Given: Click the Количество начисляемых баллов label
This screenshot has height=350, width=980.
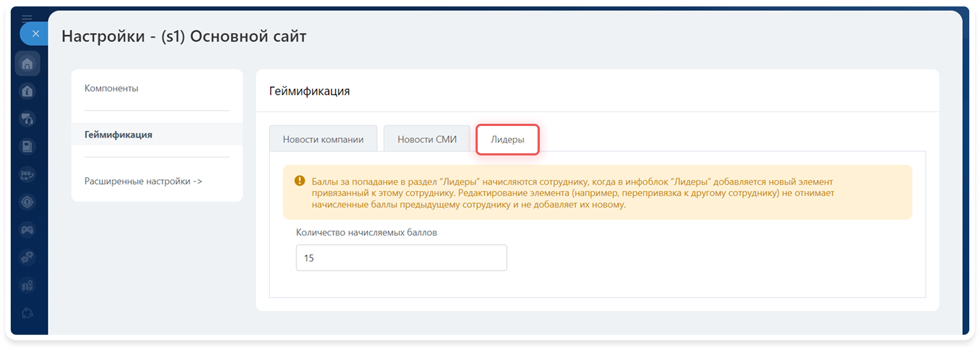Looking at the screenshot, I should point(366,233).
